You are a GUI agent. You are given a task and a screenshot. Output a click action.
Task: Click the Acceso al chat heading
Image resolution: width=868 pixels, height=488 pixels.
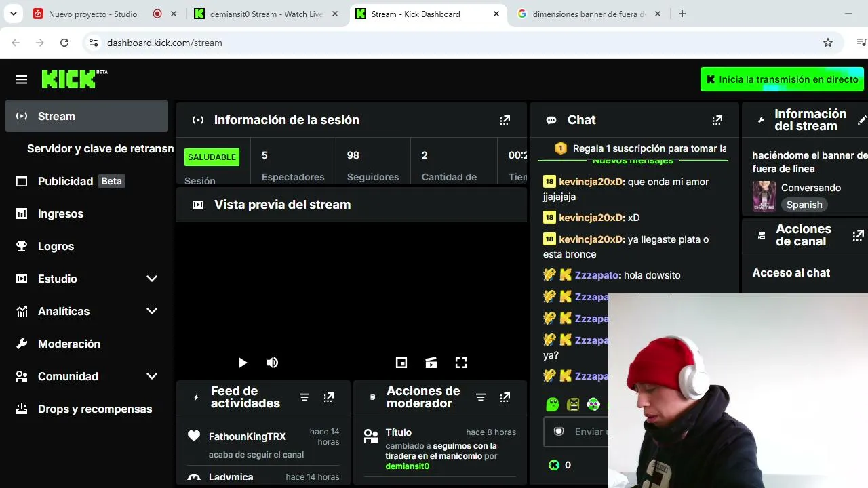(x=791, y=272)
